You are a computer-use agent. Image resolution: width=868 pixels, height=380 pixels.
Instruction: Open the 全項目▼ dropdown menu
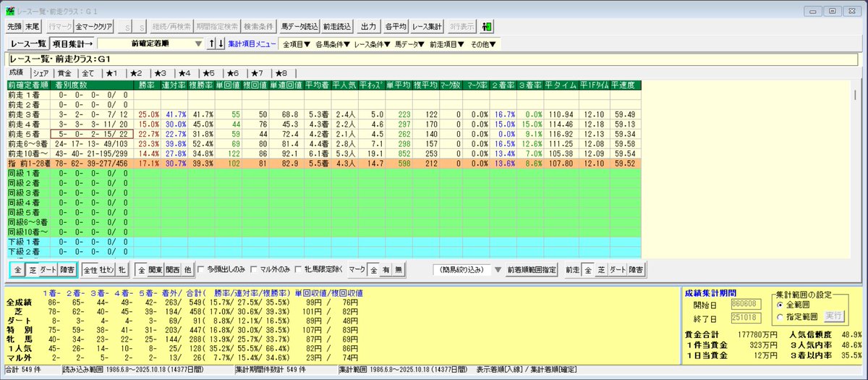pyautogui.click(x=296, y=44)
